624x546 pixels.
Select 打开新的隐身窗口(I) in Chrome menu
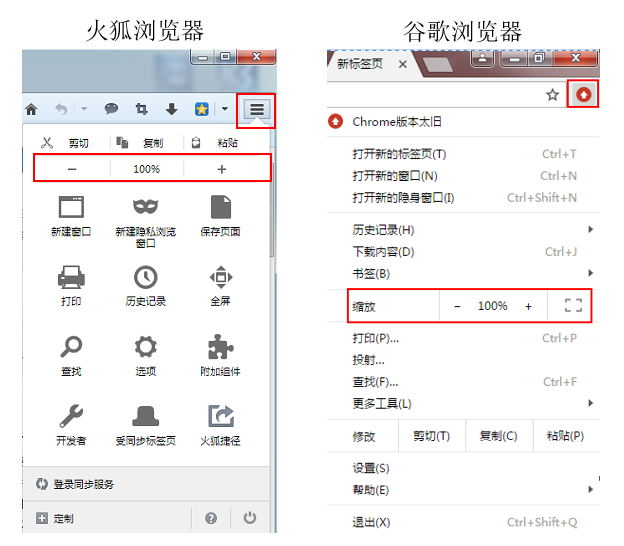click(x=403, y=198)
